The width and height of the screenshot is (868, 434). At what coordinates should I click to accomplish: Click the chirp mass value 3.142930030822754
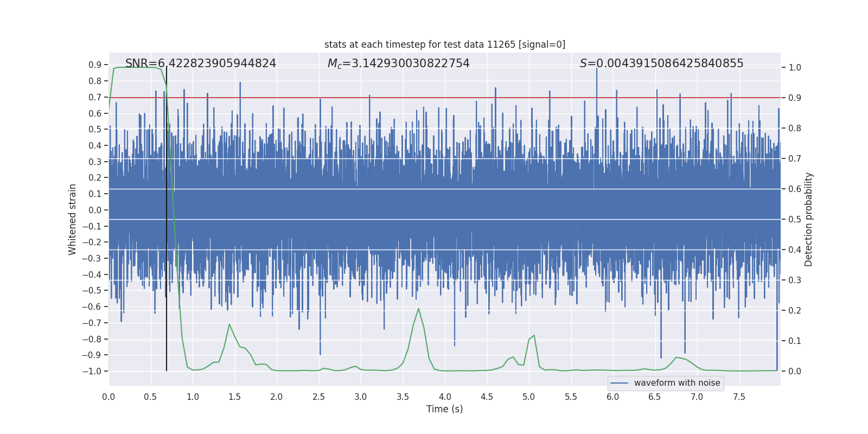coord(411,63)
